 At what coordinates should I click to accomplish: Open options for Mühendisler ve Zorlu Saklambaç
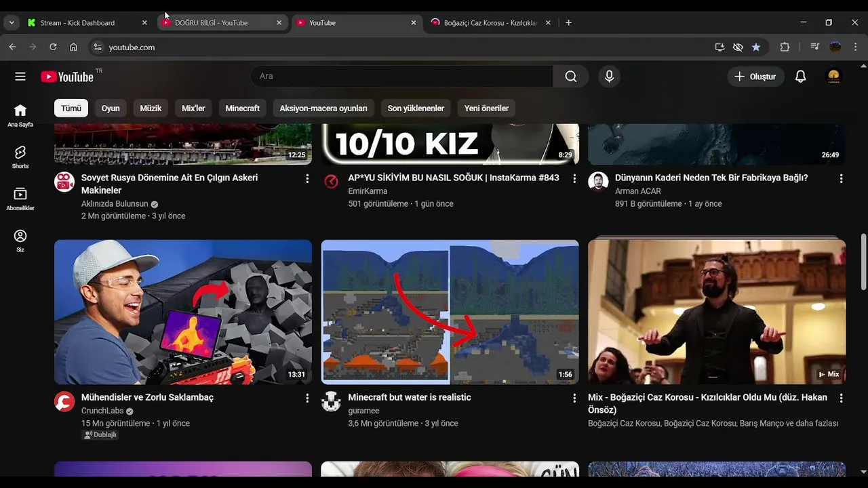[307, 398]
